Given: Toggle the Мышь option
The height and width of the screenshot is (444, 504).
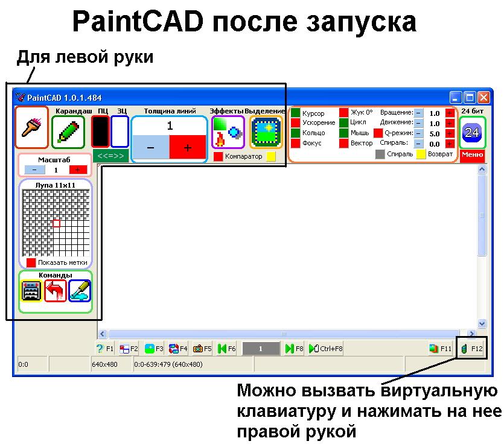Looking at the screenshot, I should tap(343, 133).
